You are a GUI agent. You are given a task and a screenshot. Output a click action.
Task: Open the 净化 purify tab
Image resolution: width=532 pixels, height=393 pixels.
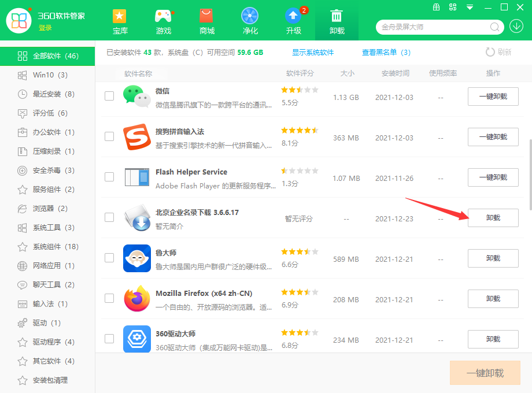click(250, 22)
